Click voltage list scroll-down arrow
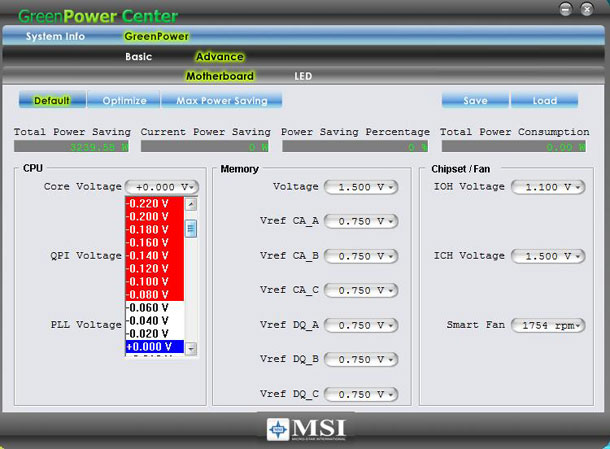 191,349
